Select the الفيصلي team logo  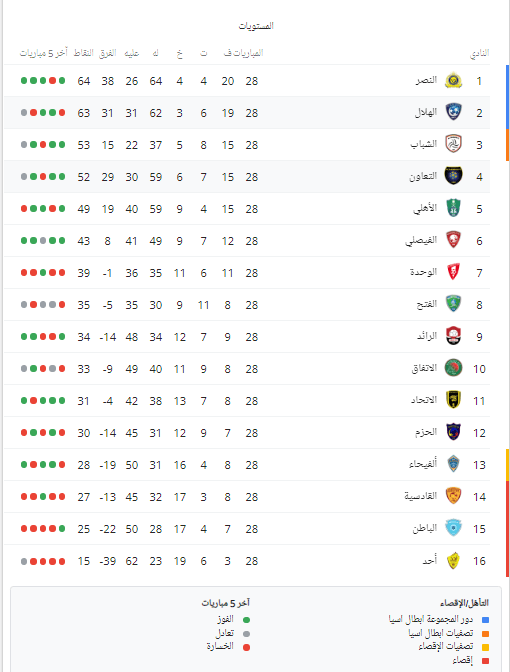point(453,240)
